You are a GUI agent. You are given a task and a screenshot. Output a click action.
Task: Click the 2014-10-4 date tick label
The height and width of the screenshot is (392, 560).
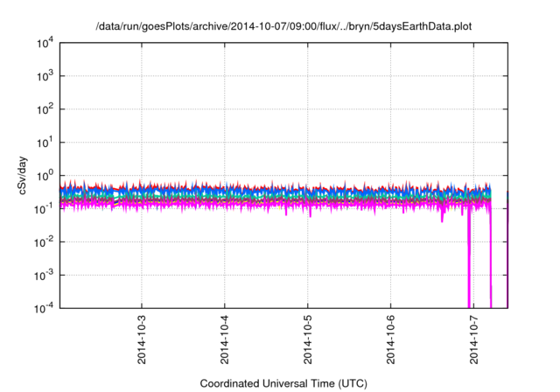(225, 339)
